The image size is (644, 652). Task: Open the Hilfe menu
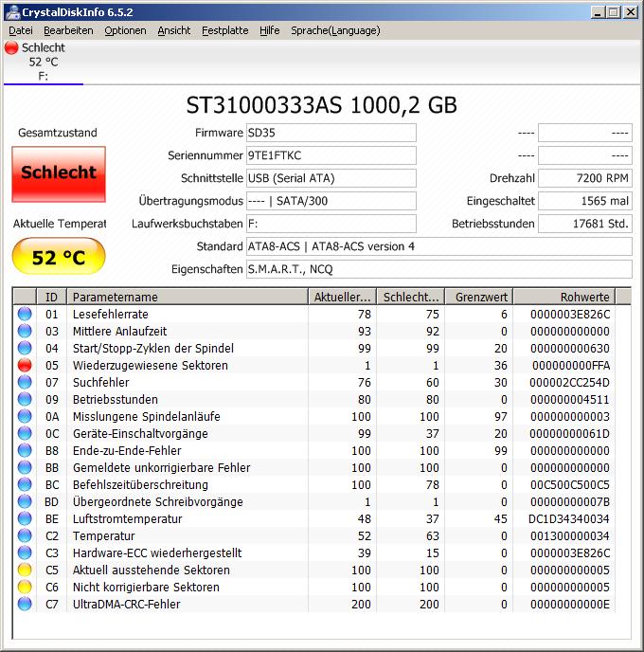point(270,30)
